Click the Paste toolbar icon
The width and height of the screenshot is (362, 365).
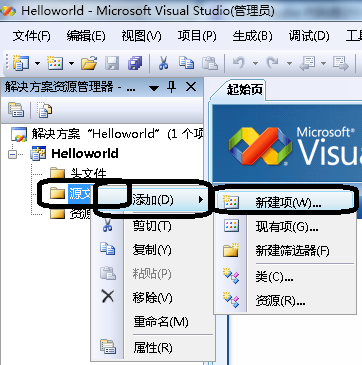[210, 63]
